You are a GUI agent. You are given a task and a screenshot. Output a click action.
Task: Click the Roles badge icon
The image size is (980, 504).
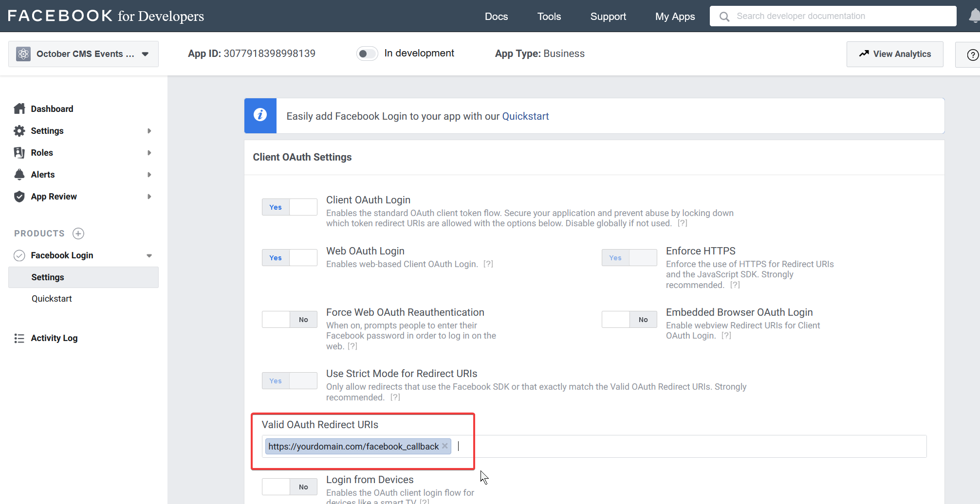pyautogui.click(x=19, y=152)
